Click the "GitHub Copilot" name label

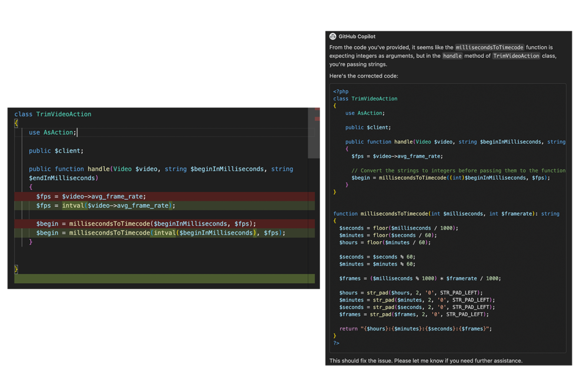click(x=357, y=36)
